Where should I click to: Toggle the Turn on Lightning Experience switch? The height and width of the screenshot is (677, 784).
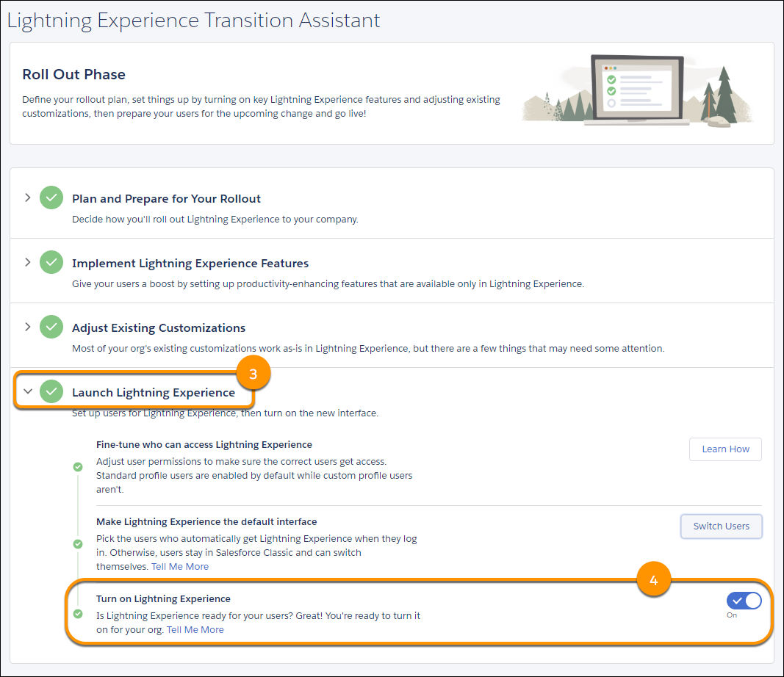(744, 601)
